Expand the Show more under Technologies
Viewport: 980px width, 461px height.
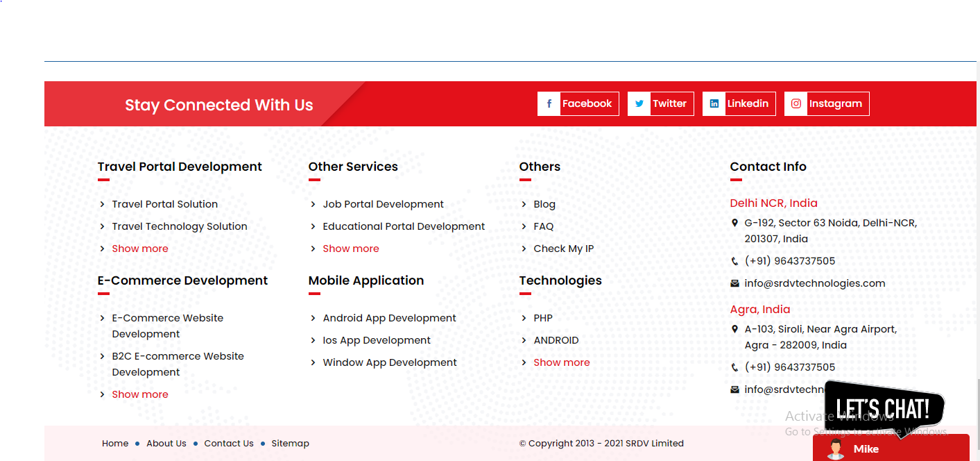click(x=561, y=362)
